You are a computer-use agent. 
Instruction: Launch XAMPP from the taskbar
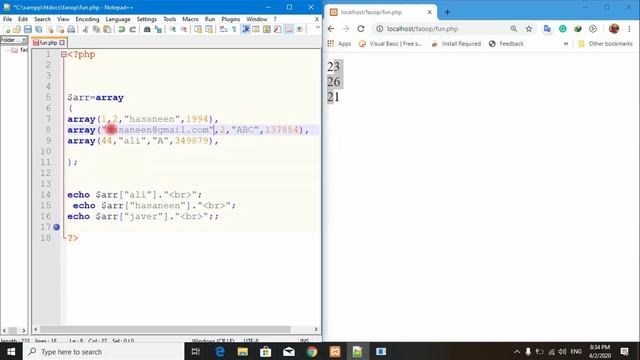(335, 351)
